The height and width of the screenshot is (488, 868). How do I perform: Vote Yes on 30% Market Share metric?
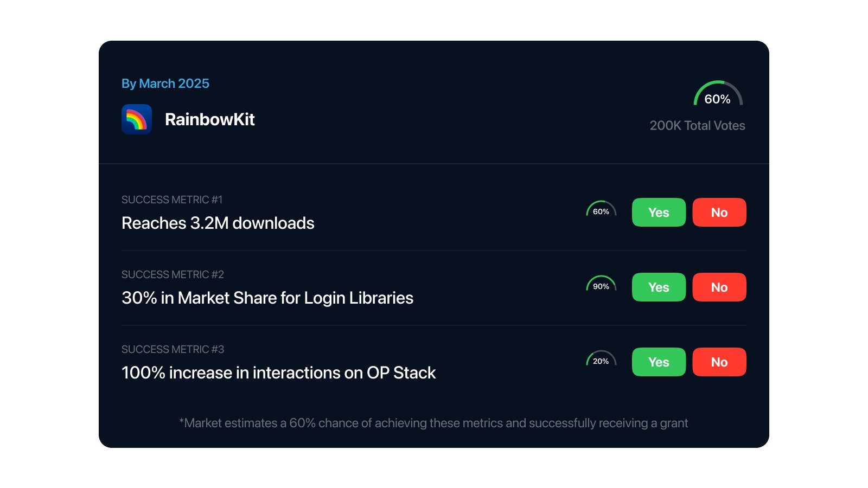(659, 287)
